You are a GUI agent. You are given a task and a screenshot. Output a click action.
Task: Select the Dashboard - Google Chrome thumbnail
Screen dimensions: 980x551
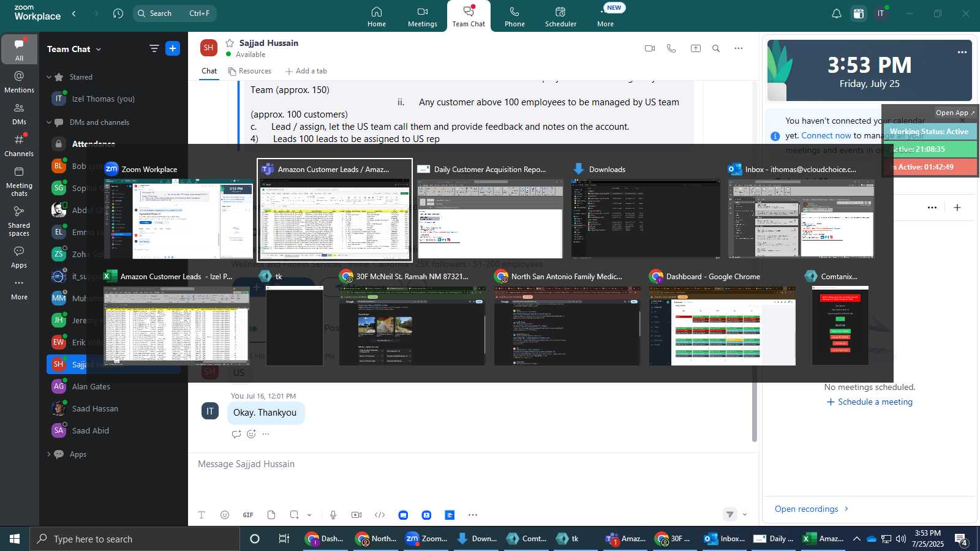pos(723,318)
